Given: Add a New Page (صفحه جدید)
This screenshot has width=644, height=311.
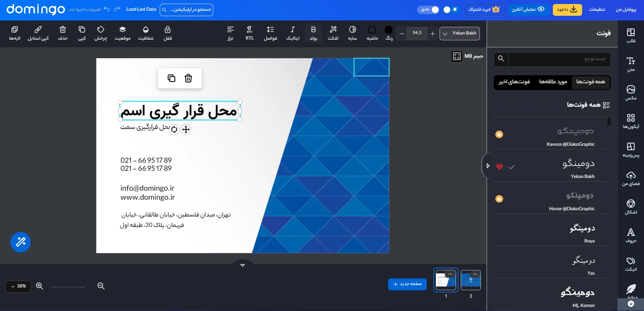Looking at the screenshot, I should [407, 284].
